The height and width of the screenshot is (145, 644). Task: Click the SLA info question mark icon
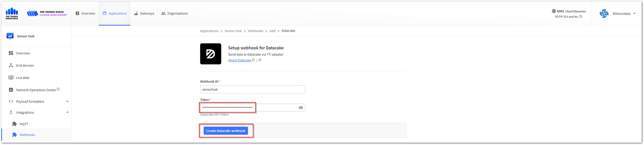point(581,16)
